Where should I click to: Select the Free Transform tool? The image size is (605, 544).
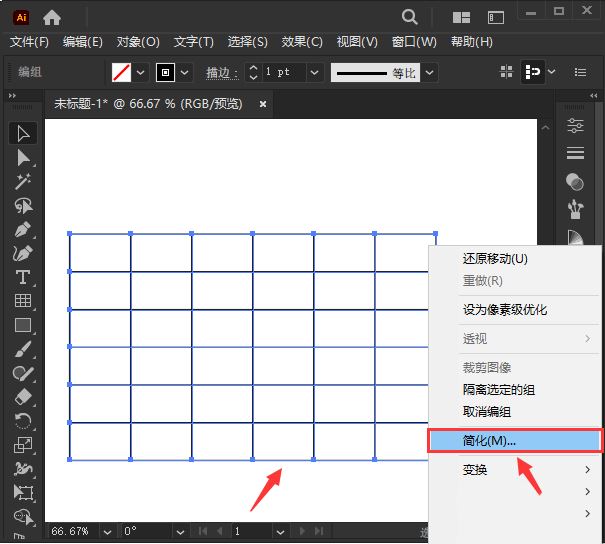[23, 493]
